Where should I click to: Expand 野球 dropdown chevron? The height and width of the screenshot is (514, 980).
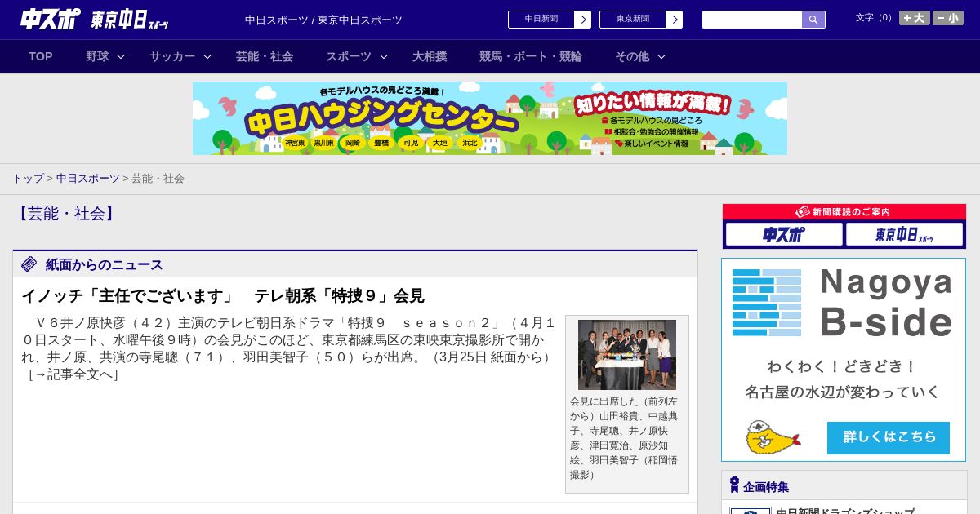coord(121,56)
